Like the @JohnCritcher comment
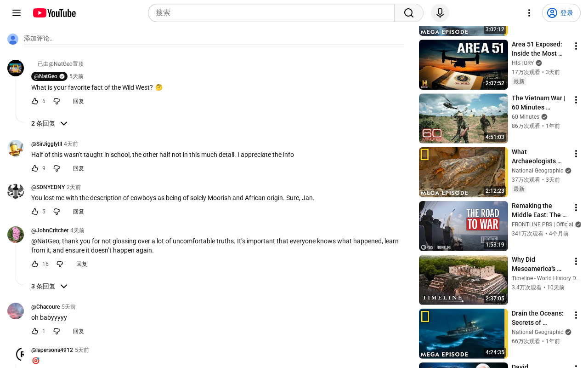 pos(35,264)
